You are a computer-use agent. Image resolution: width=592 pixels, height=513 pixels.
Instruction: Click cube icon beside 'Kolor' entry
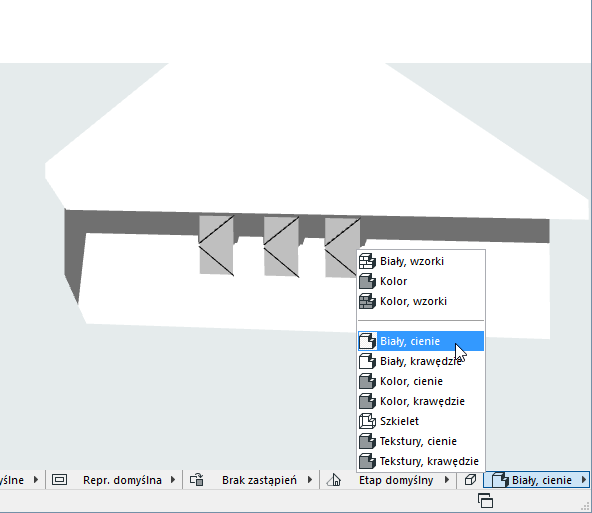click(367, 281)
